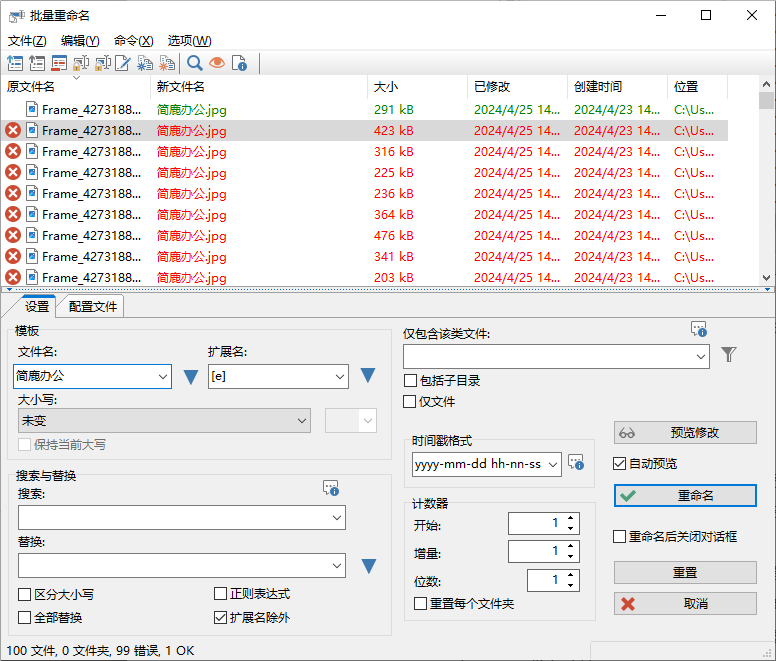776x661 pixels.
Task: Click the image file icon on the 225 kB row
Action: (32, 173)
